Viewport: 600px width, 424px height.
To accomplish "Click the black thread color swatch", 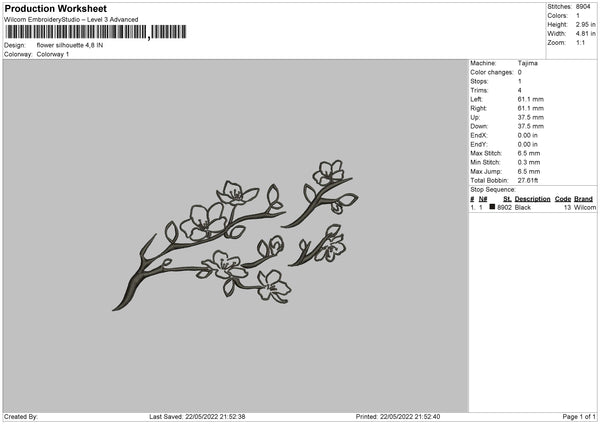I will tap(492, 207).
